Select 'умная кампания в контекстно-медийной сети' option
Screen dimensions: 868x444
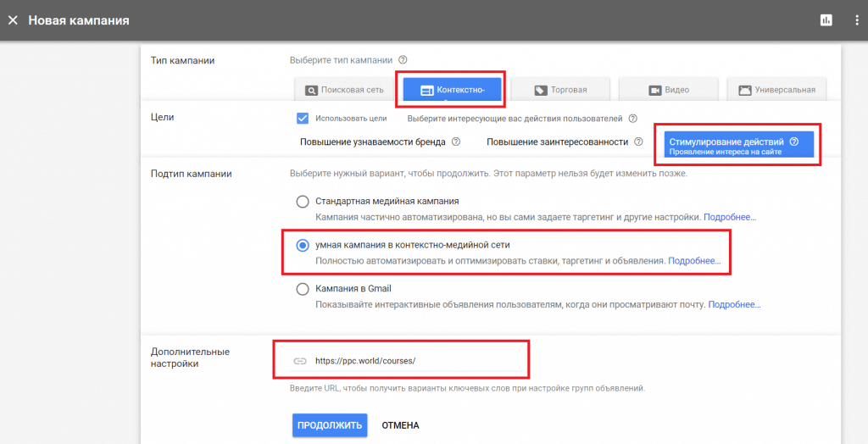[x=303, y=245]
